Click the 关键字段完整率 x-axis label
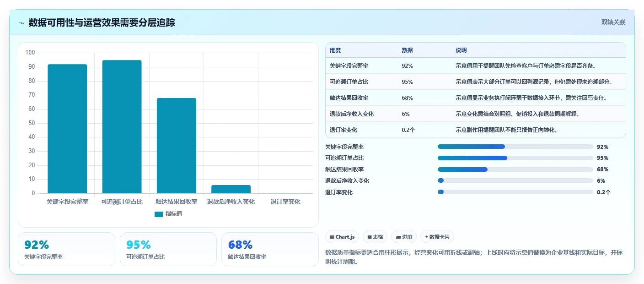This screenshot has height=284, width=644. point(67,202)
